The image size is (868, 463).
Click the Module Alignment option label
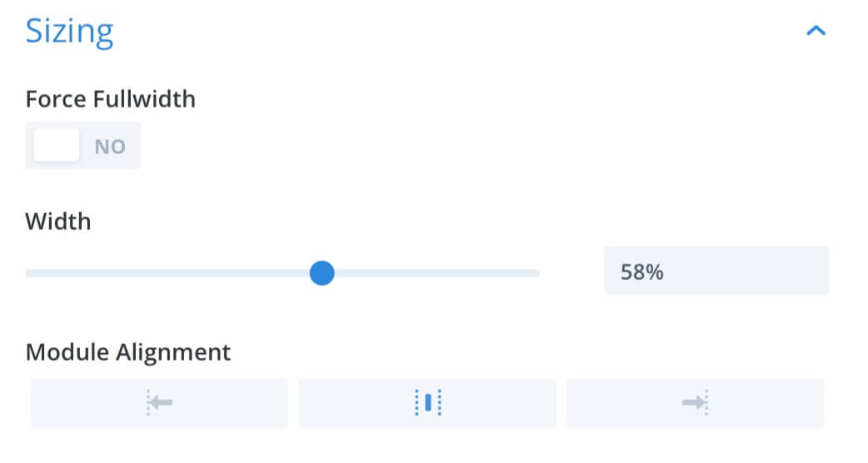tap(128, 352)
